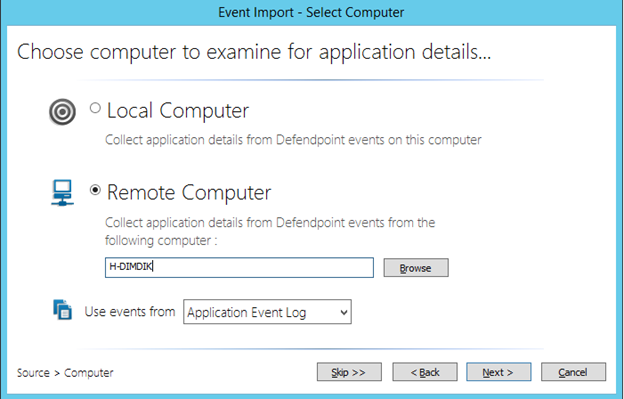
Task: Click the Source breadcrumb item
Action: tap(33, 373)
